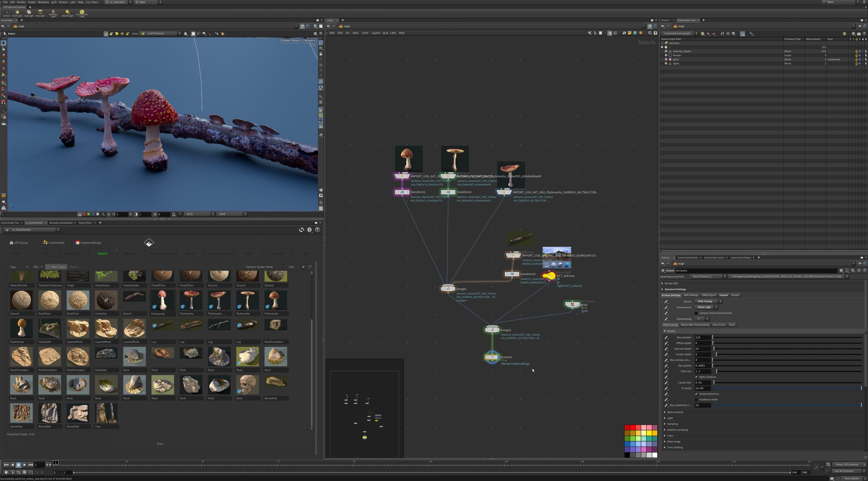Open the Kernel Path Tracing dropdown
Image resolution: width=868 pixels, height=481 pixels.
(708, 301)
